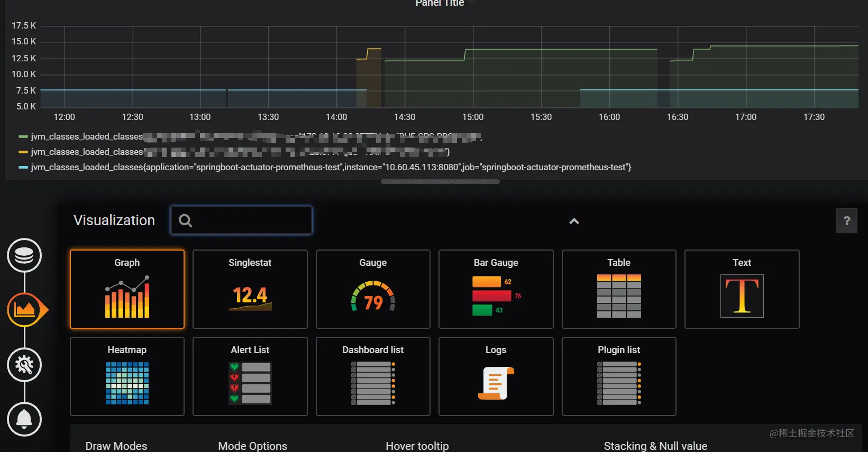Choose the Graph visualization

tap(127, 289)
